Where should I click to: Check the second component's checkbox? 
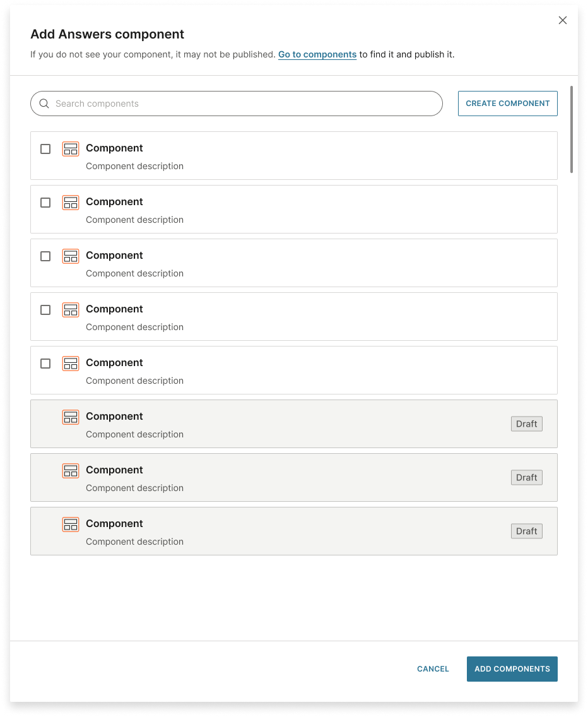[x=45, y=203]
